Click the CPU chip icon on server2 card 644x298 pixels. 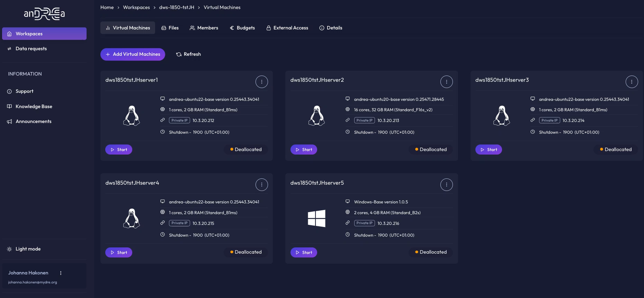point(347,109)
